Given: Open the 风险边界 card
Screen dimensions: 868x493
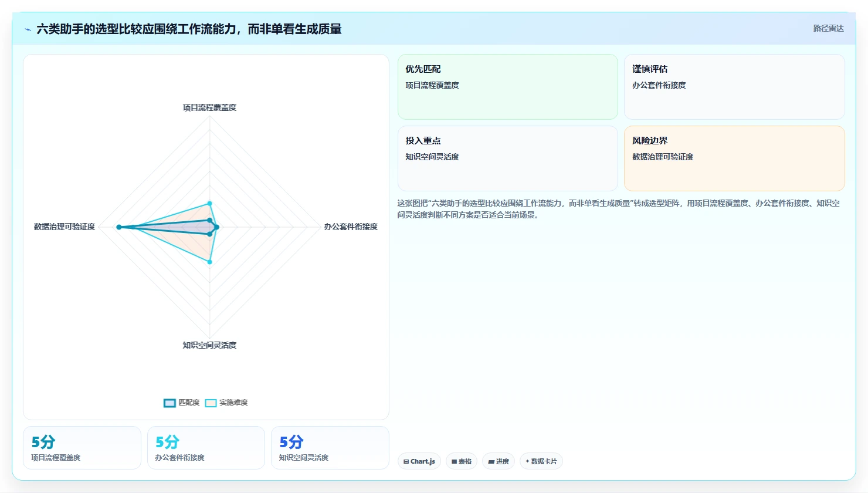Looking at the screenshot, I should [x=734, y=158].
